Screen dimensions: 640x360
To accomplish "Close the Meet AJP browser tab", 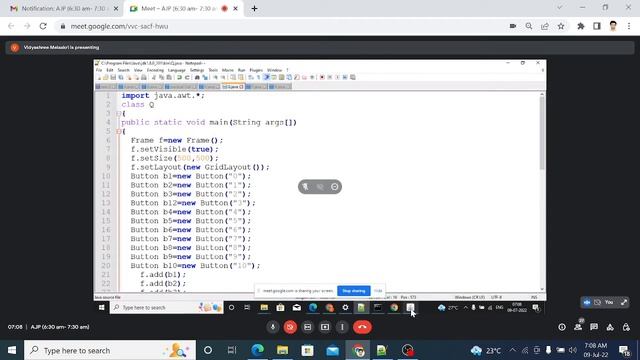I will click(x=236, y=9).
